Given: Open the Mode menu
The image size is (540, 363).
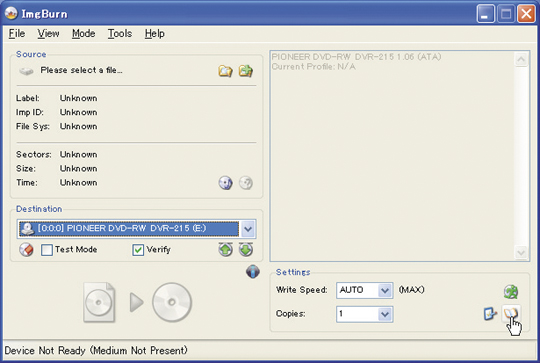Looking at the screenshot, I should [x=83, y=33].
